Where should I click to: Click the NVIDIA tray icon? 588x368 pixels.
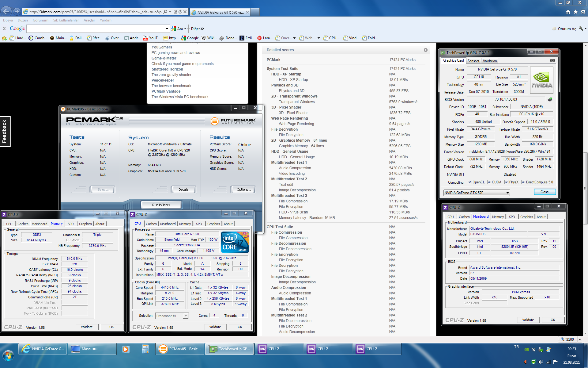[x=526, y=349]
